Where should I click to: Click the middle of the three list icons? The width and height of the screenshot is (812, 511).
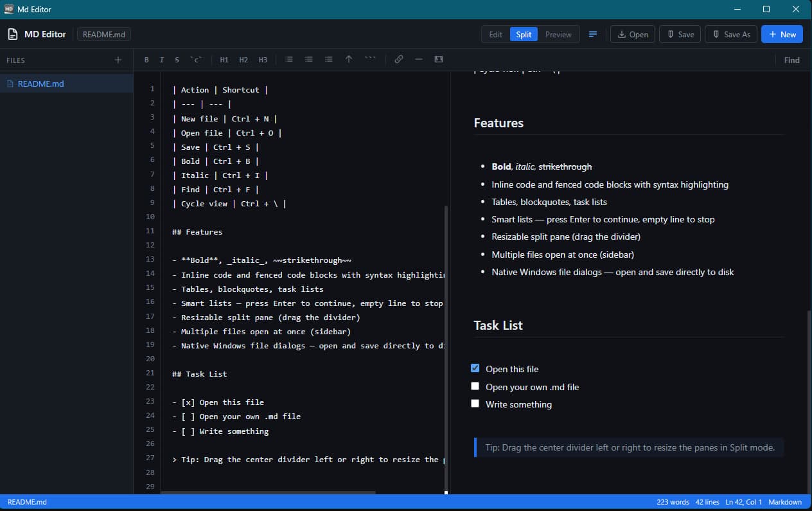[309, 60]
